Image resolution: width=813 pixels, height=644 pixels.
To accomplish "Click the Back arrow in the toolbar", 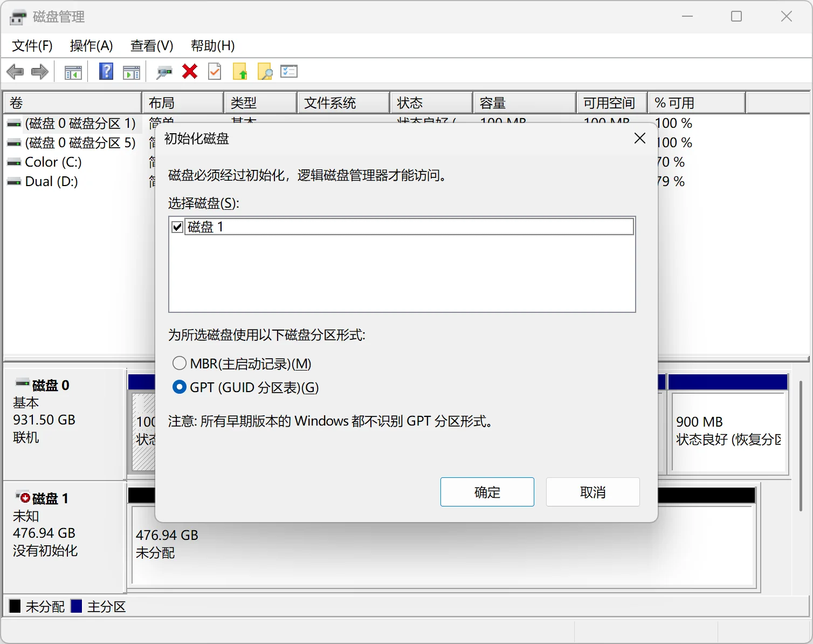I will [x=15, y=72].
